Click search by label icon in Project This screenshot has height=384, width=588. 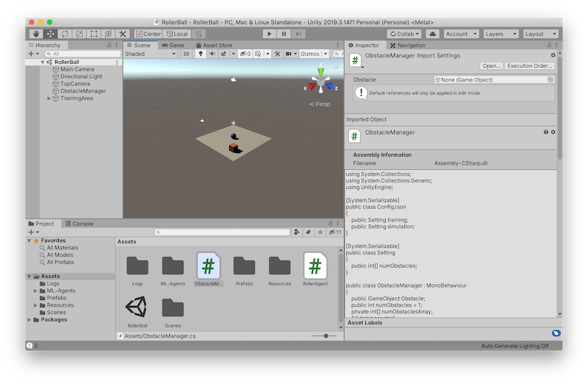308,232
